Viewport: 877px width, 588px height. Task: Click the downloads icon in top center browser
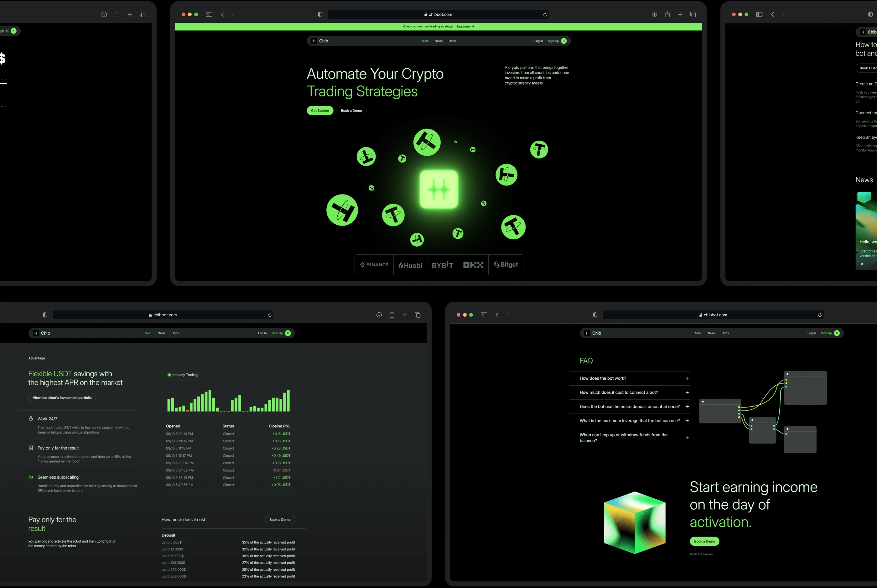pos(654,15)
